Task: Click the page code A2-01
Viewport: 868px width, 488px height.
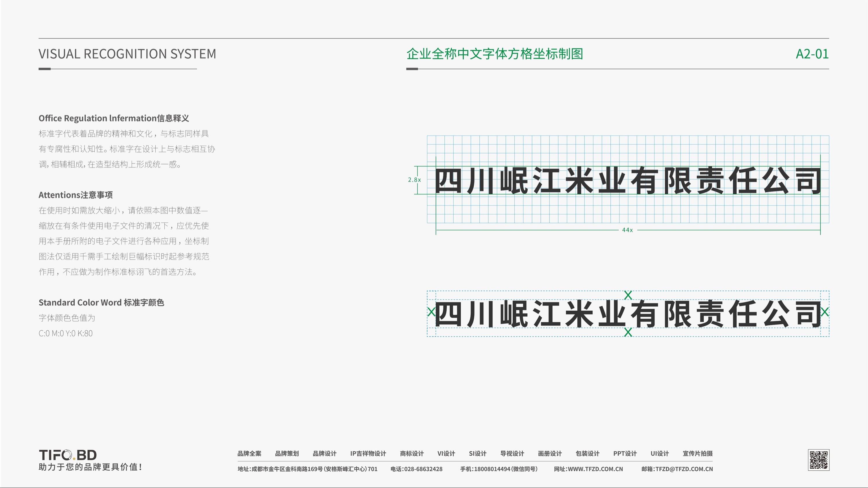Action: point(812,54)
